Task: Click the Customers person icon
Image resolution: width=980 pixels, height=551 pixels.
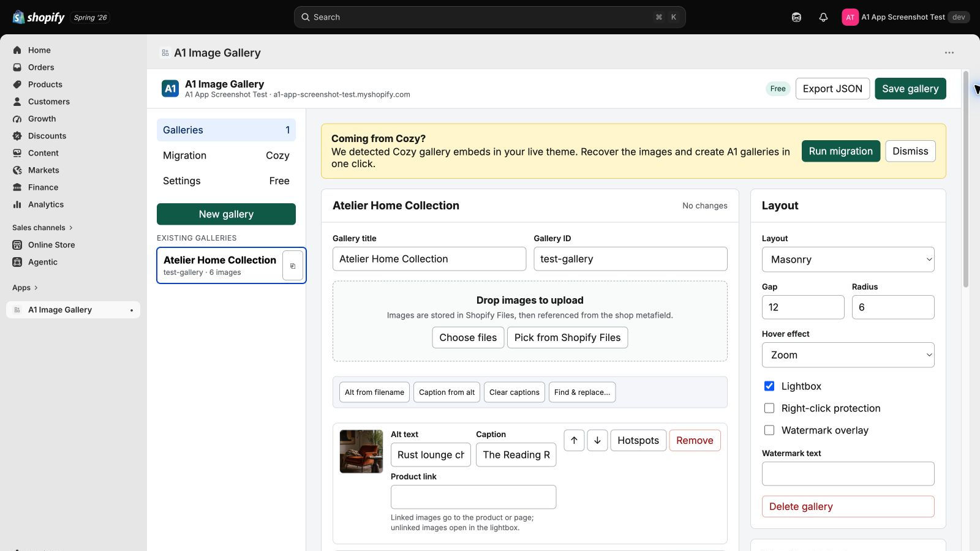Action: (17, 102)
